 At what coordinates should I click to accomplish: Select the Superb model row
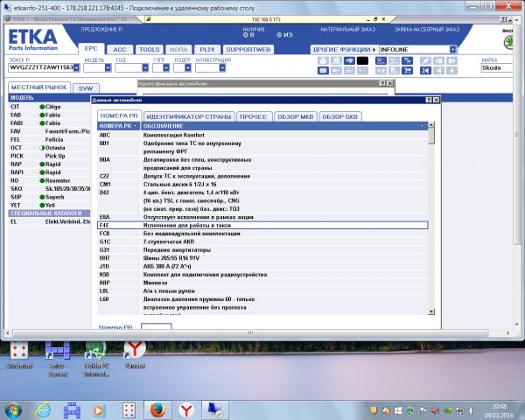tap(50, 197)
